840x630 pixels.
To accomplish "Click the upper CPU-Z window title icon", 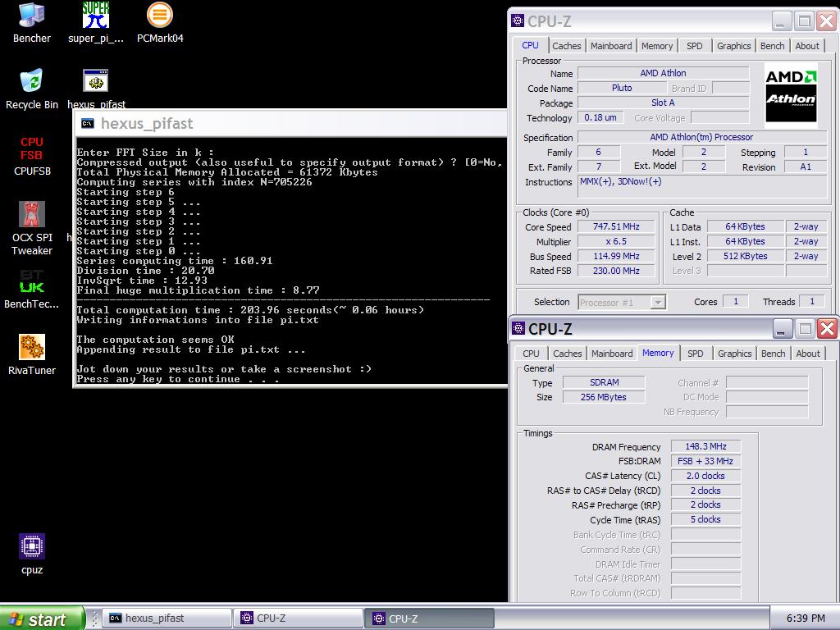I will pyautogui.click(x=518, y=21).
